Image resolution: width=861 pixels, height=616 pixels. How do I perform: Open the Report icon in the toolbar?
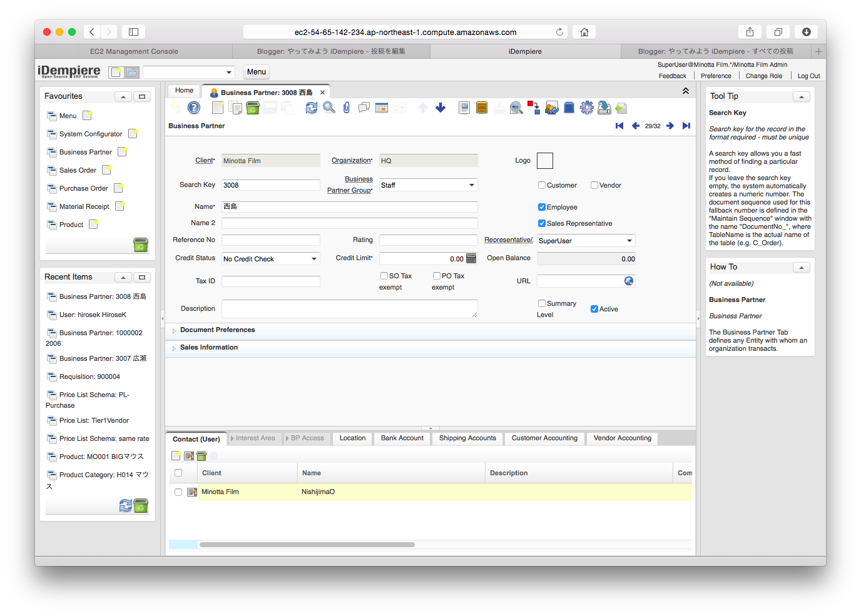(464, 108)
